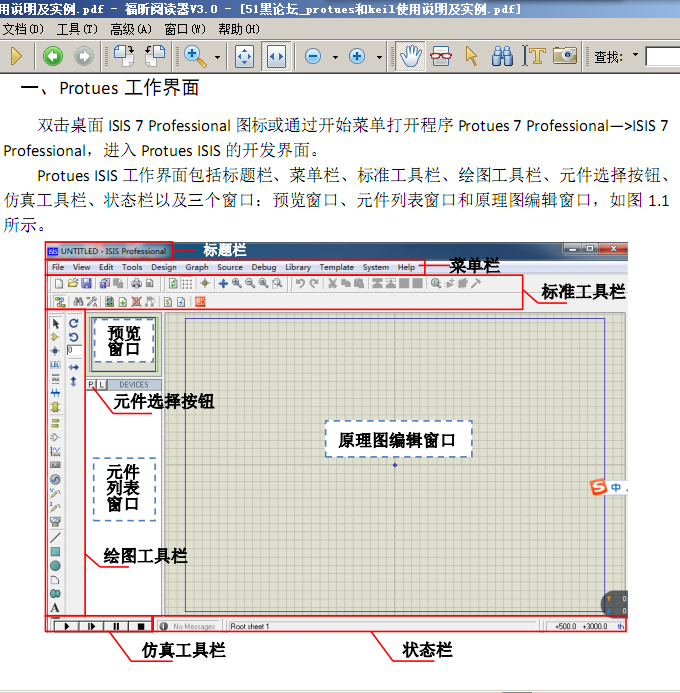This screenshot has width=680, height=693.
Task: Click the No Messages status entry
Action: point(189,626)
